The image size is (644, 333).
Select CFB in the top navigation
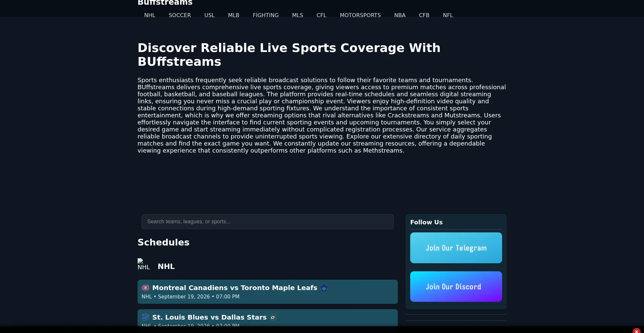(x=424, y=15)
